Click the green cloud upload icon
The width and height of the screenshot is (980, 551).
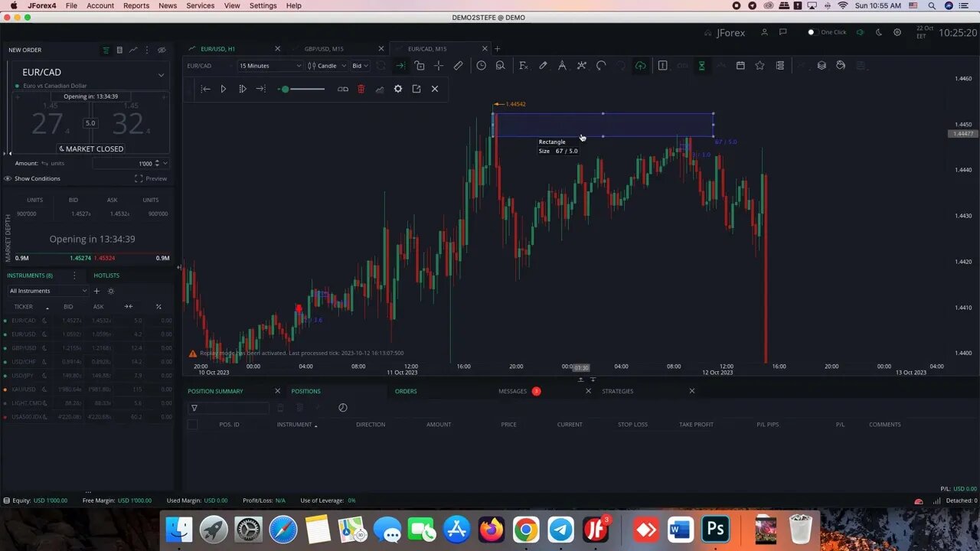640,66
